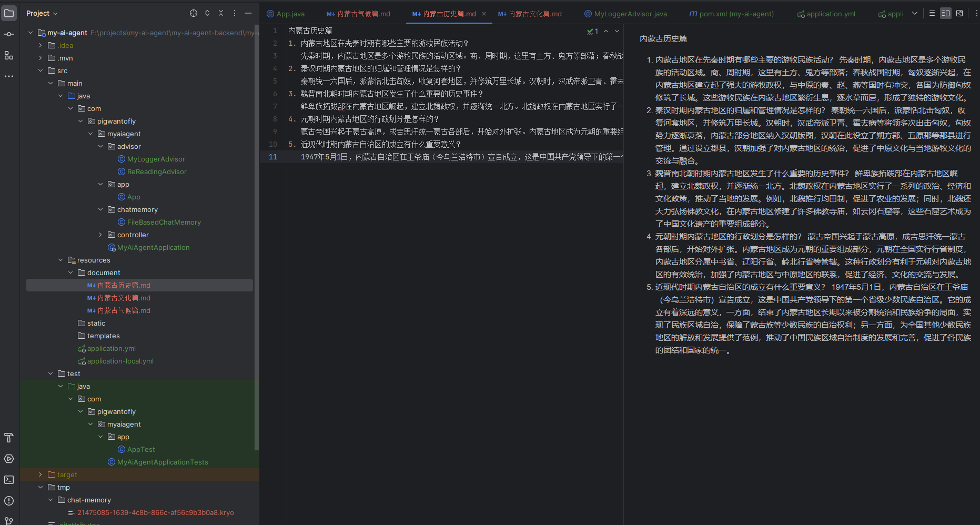
Task: Click the Select Opened File crosshair icon
Action: tap(193, 13)
